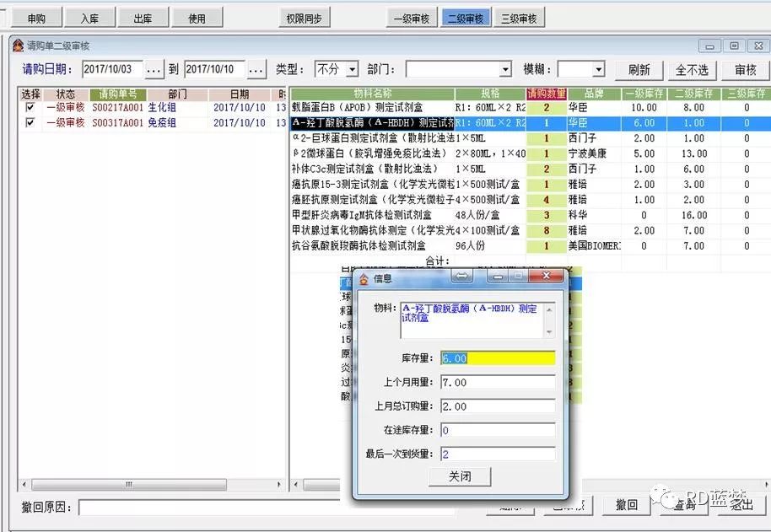This screenshot has height=532, width=771.
Task: Click the 请购单二级审核 window title icon
Action: point(17,46)
